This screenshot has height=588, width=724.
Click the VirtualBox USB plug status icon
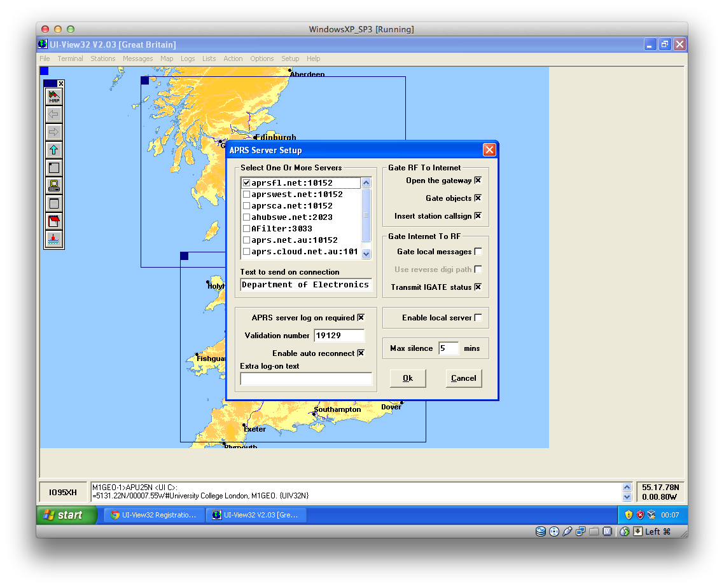(x=567, y=531)
